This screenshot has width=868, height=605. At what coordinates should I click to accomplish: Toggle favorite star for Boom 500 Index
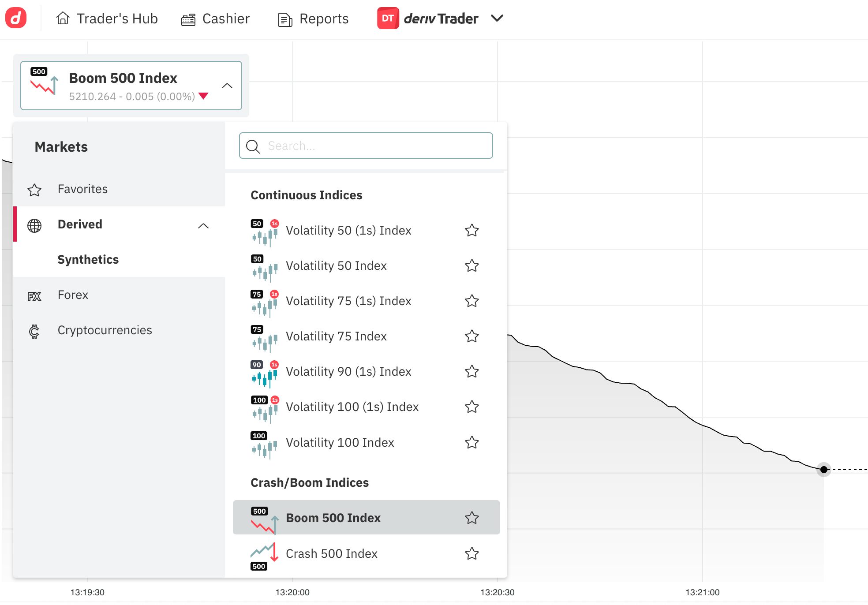click(472, 518)
